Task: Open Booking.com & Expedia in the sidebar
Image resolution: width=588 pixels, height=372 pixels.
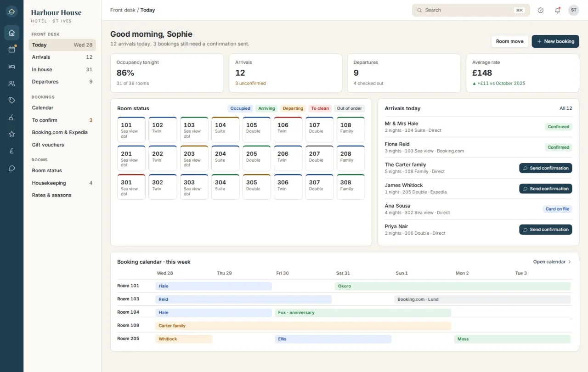Action: pos(62,132)
